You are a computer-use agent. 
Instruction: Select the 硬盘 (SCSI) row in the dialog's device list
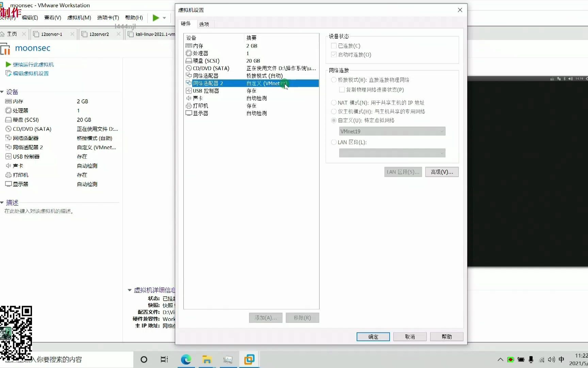[251, 61]
